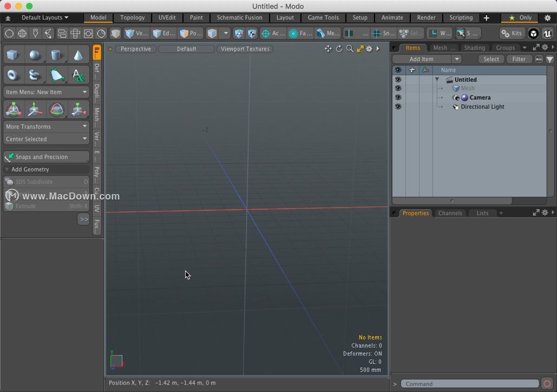Click the Viewport Textures button
This screenshot has height=392, width=557.
(245, 49)
